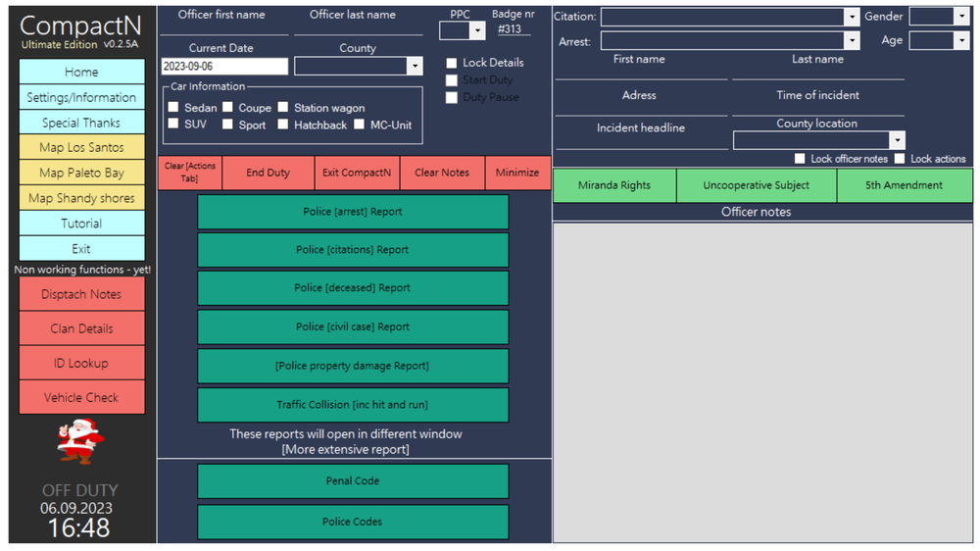This screenshot has height=551, width=980.
Task: Check the Sedan car type
Action: [173, 107]
